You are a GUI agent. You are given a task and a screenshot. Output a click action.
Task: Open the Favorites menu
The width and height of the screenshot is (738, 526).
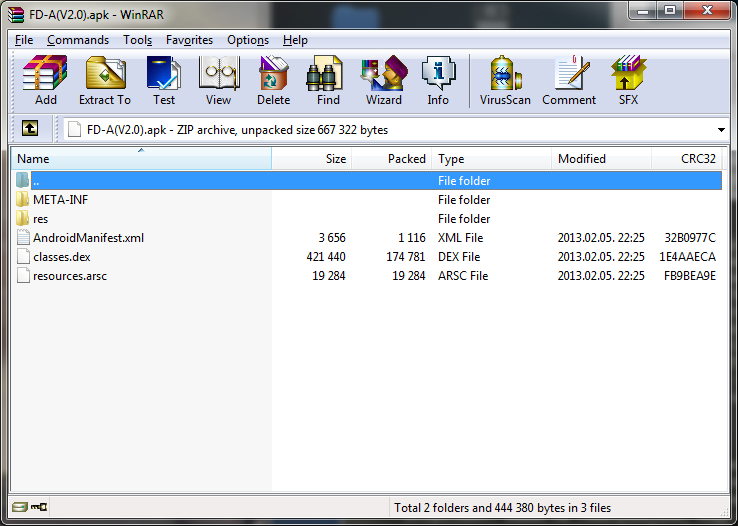pyautogui.click(x=189, y=40)
